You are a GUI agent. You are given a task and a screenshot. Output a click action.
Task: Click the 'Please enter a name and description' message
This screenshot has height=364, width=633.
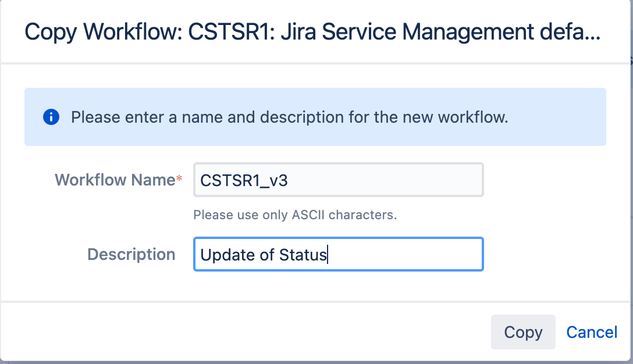(x=290, y=117)
